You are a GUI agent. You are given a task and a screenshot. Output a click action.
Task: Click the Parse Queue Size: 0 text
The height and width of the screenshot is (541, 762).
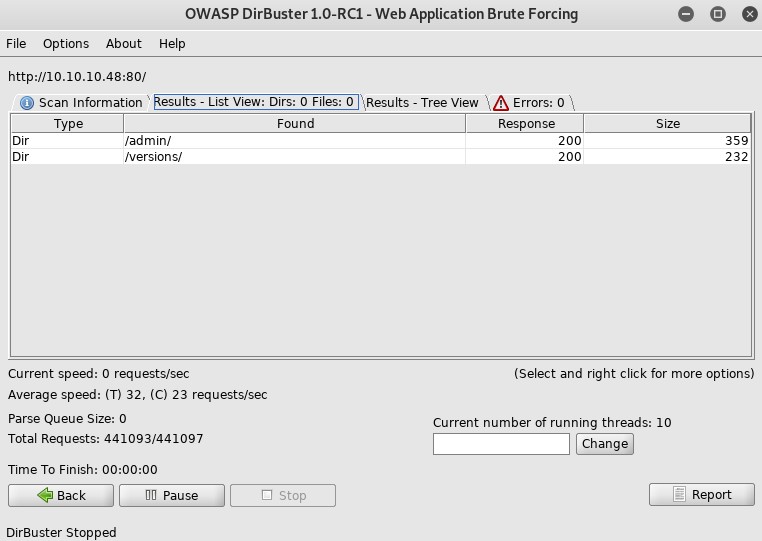tap(67, 419)
